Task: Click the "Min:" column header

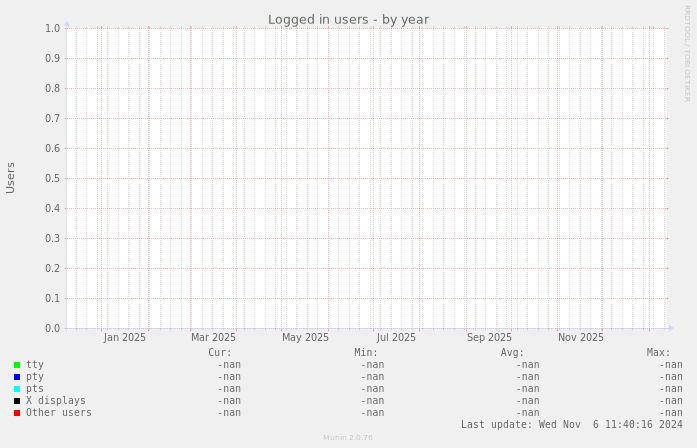Action: click(x=366, y=353)
